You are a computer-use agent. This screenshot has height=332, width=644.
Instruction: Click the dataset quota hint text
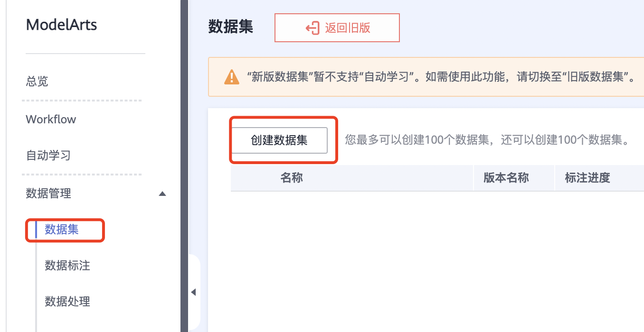pyautogui.click(x=487, y=140)
